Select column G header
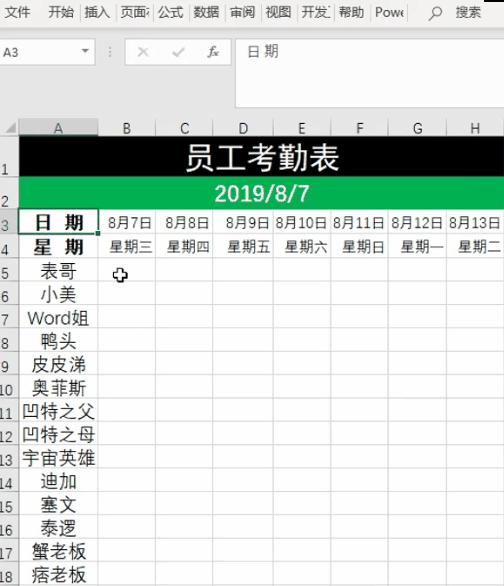This screenshot has height=586, width=504. [x=418, y=128]
